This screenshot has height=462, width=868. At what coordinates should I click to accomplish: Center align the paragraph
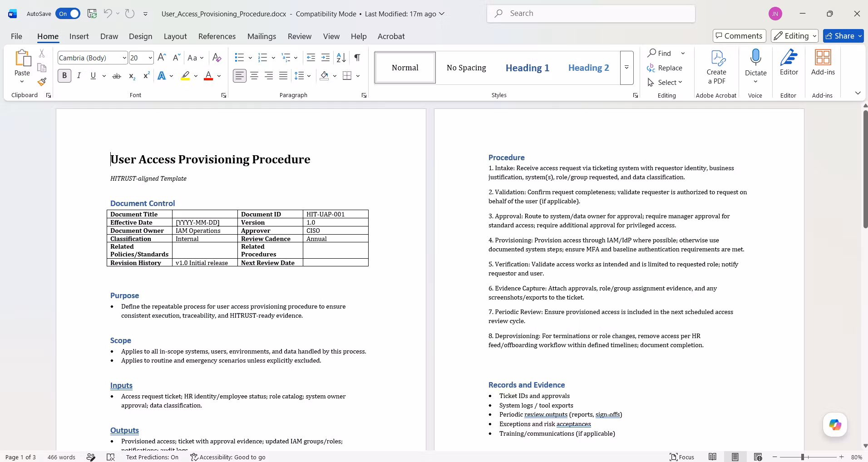[254, 76]
